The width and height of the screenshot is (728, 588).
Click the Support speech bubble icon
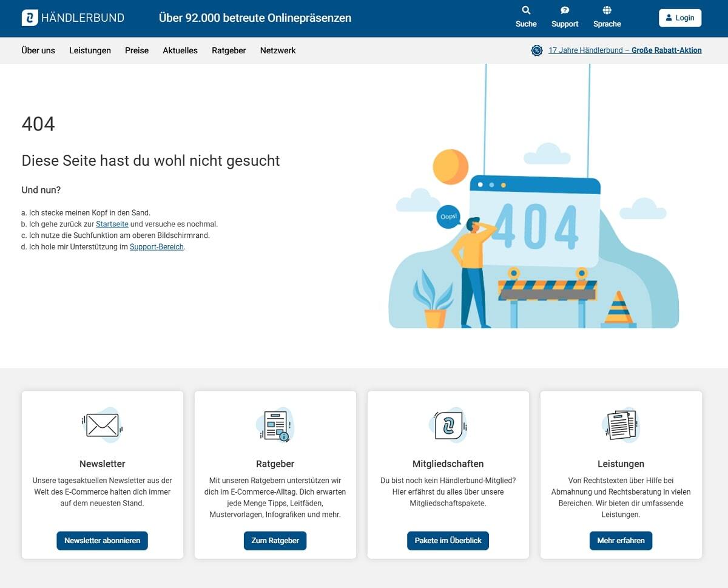click(x=565, y=10)
